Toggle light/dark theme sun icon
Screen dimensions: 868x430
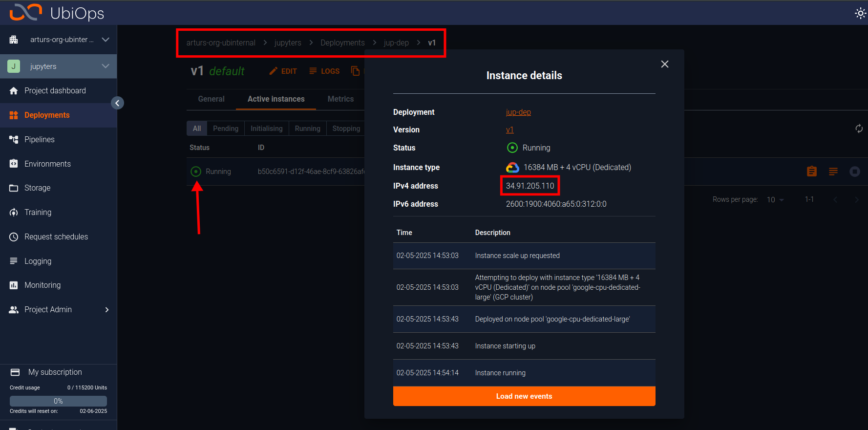tap(860, 13)
